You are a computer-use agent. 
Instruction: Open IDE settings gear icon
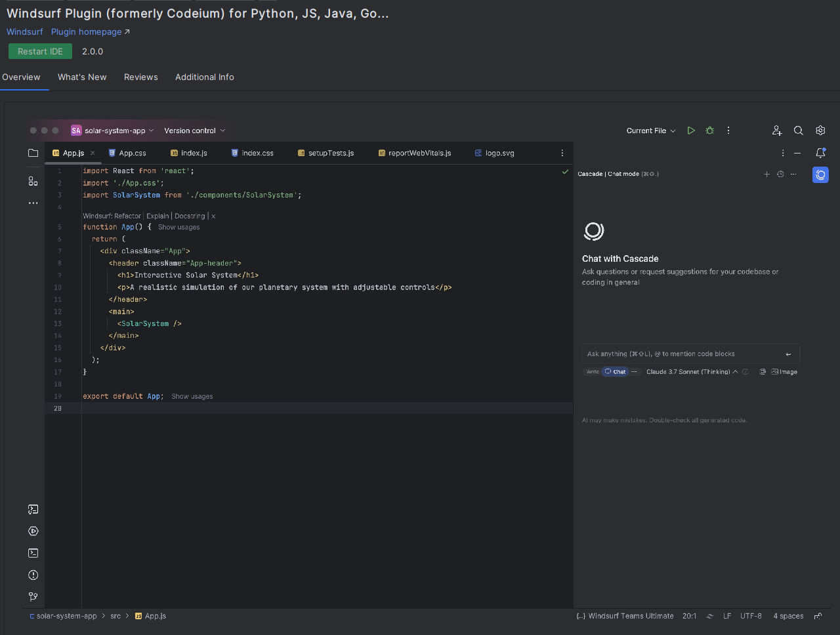tap(820, 131)
